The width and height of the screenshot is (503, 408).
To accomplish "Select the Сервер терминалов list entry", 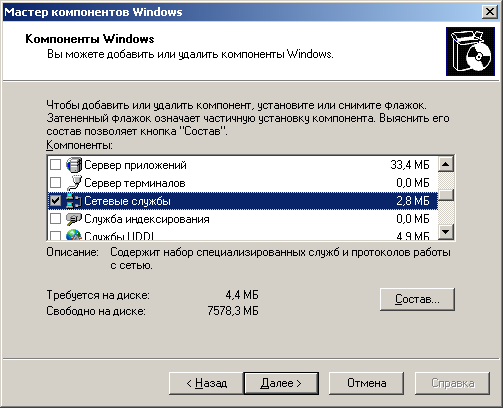I will (242, 183).
